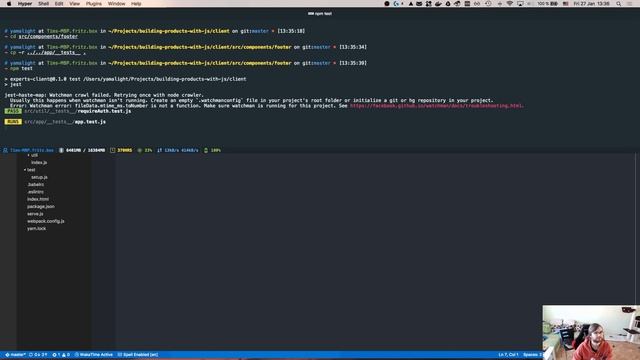Open .babelrc in the file tree
Screen dimensions: 640x360
point(36,184)
